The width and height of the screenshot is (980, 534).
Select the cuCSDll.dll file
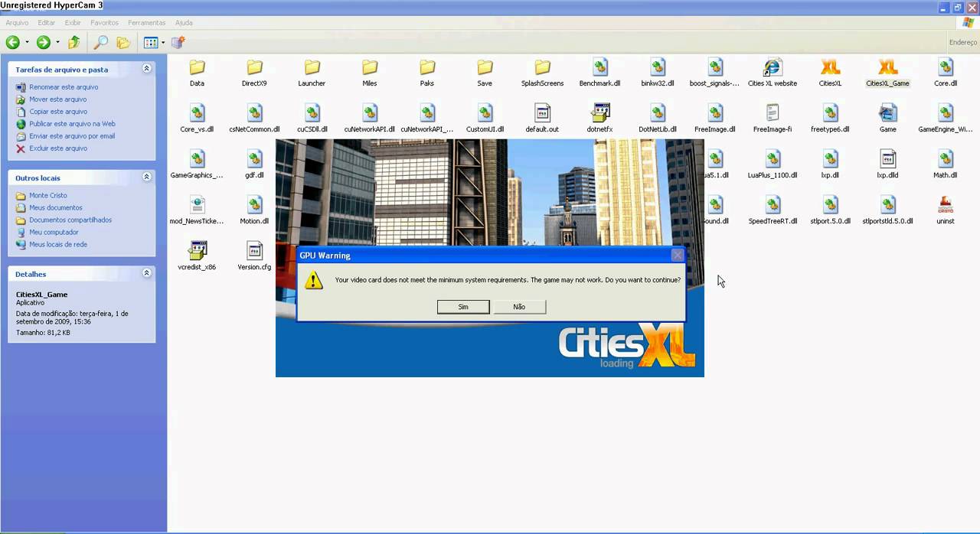click(x=312, y=119)
